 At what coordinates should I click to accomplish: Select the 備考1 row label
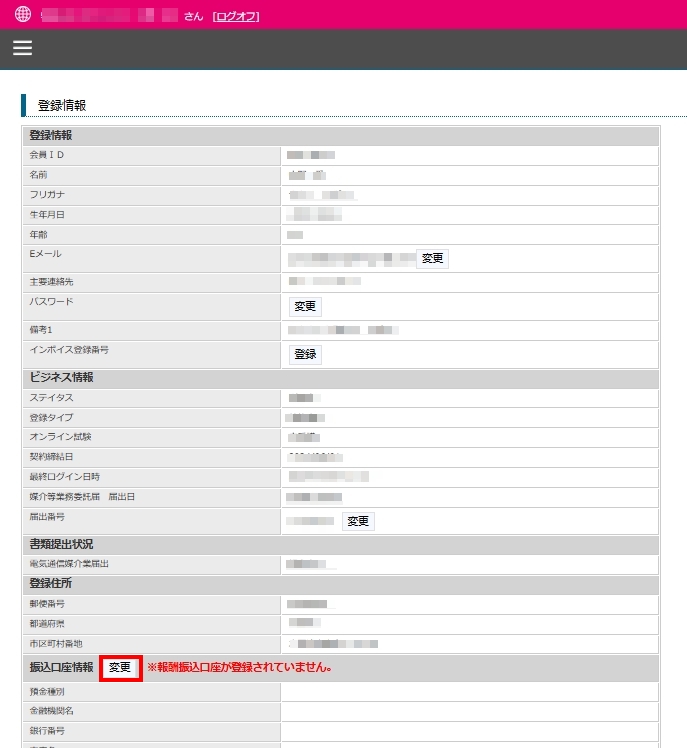tap(41, 330)
